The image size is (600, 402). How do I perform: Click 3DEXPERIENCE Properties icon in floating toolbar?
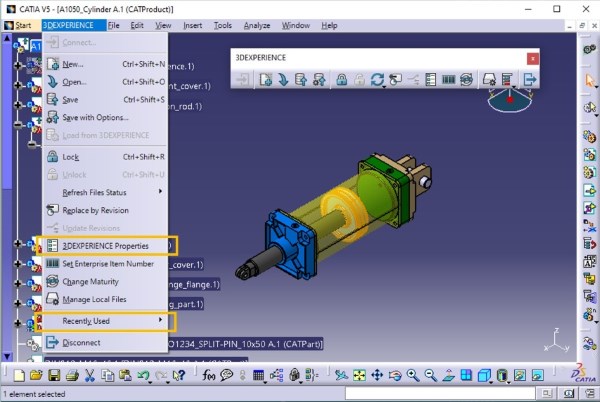(x=430, y=80)
